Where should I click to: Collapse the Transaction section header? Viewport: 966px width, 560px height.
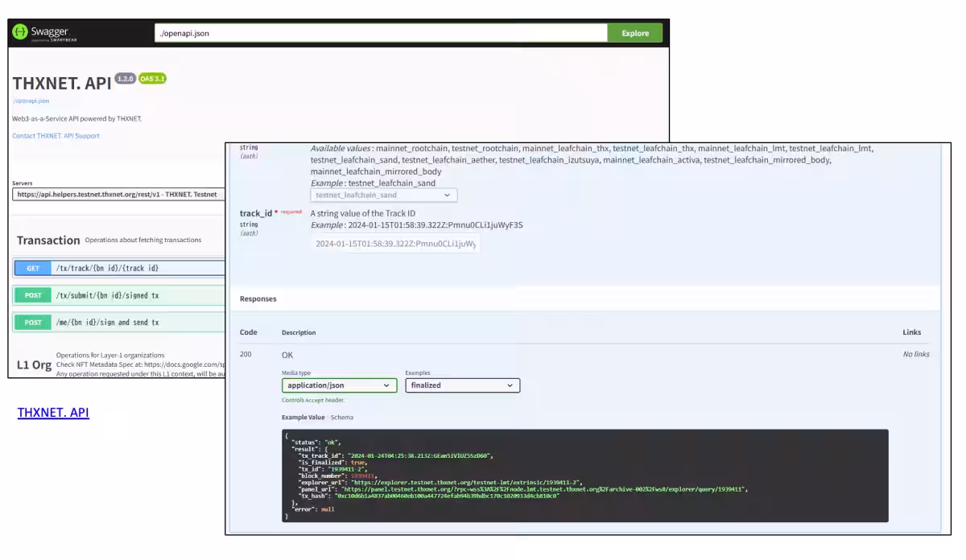click(x=48, y=240)
